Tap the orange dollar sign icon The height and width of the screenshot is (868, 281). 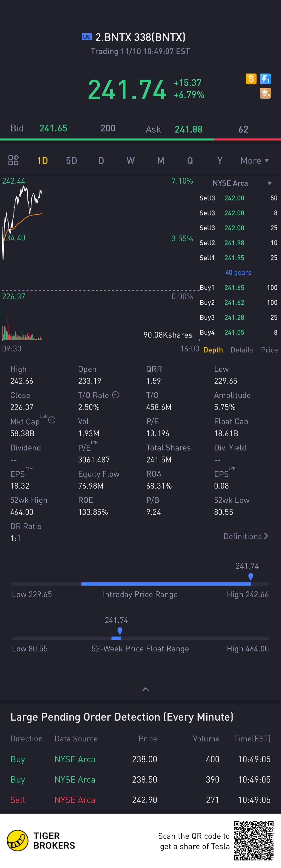pyautogui.click(x=251, y=79)
